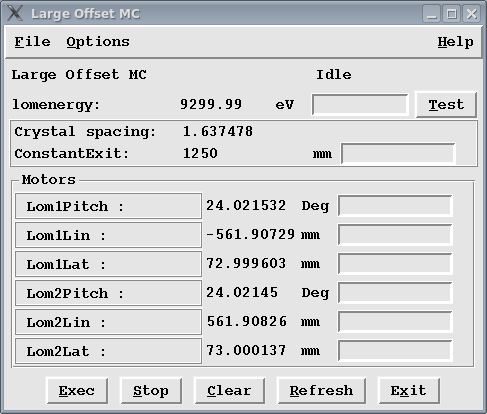The width and height of the screenshot is (487, 414).
Task: Focus the Lom2Pitch target input field
Action: (395, 293)
